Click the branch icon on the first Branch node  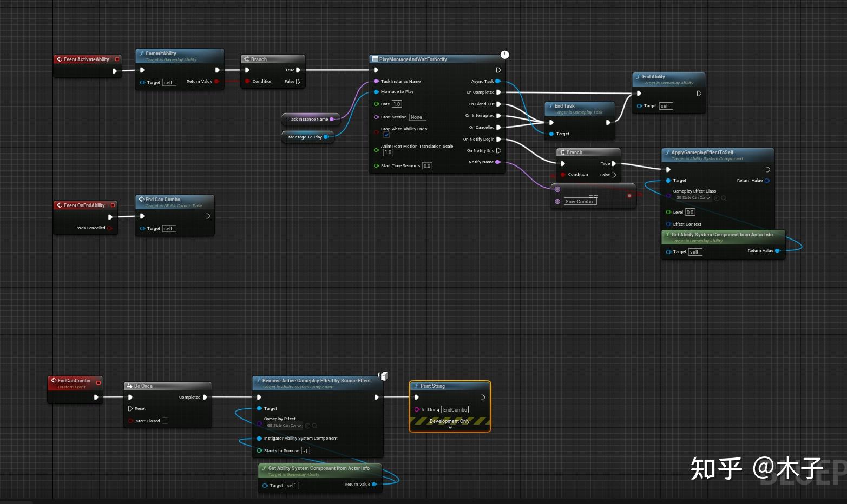(x=247, y=59)
